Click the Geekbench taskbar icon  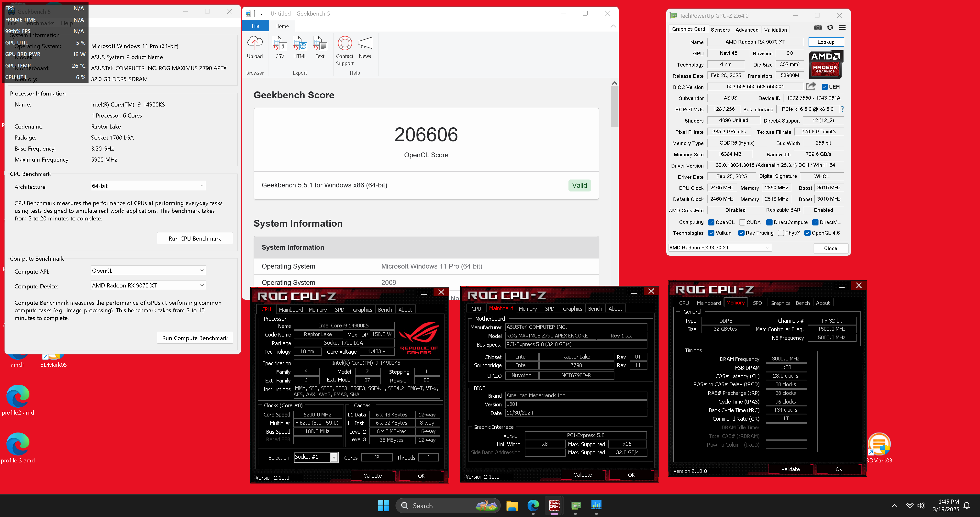pos(596,506)
